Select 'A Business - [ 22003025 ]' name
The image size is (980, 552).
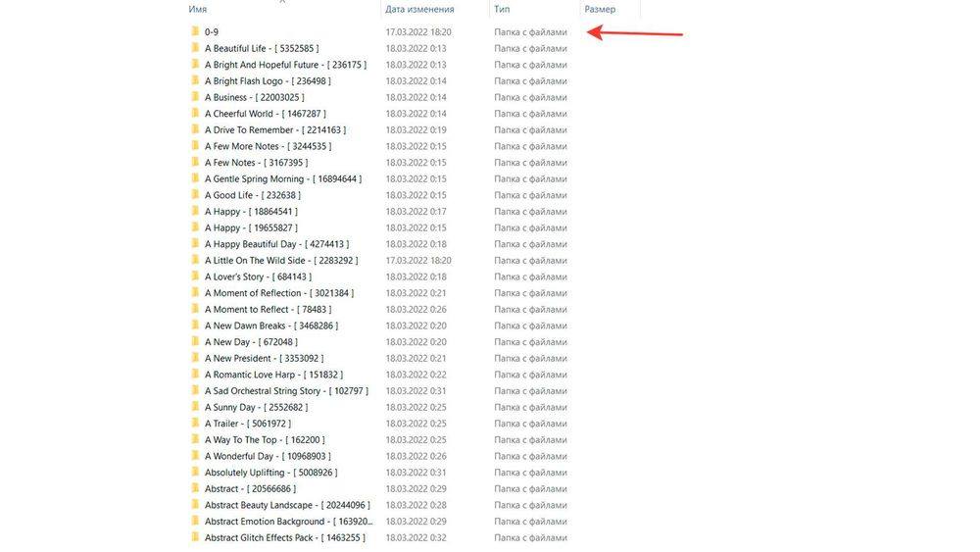coord(255,97)
